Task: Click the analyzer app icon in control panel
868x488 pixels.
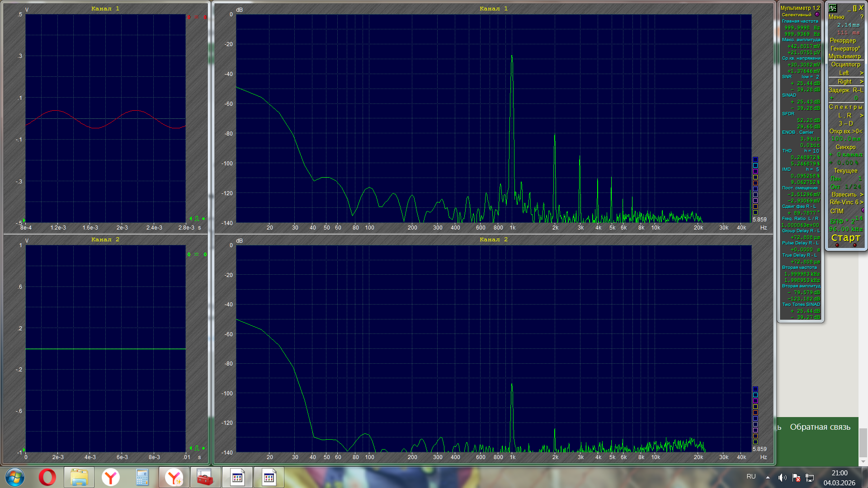Action: [x=833, y=8]
